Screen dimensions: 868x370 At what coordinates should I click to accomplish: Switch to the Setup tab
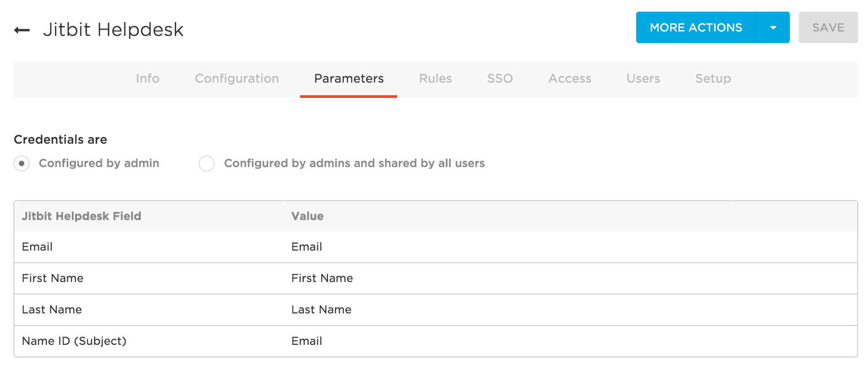[713, 79]
